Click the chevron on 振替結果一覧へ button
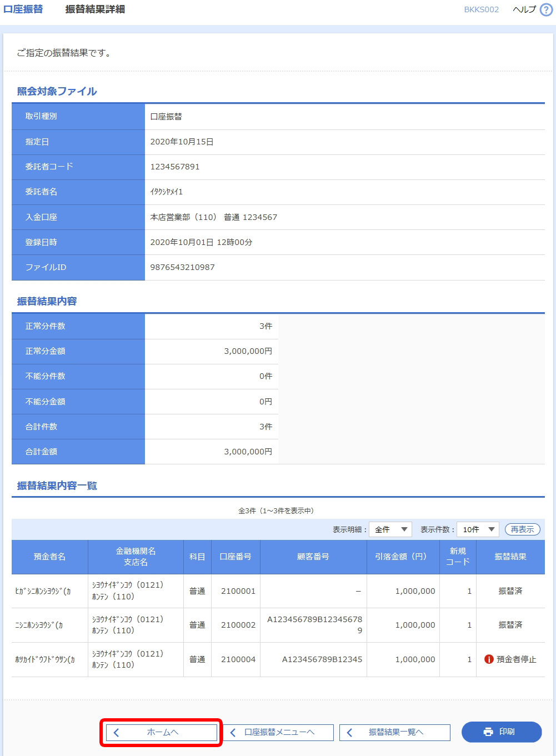This screenshot has width=556, height=756. coord(349,733)
